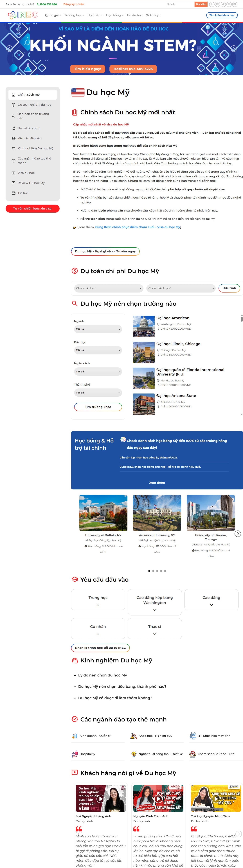Play Trương Nguyễn Minh Tâm testimonial video
The image size is (243, 868).
click(x=216, y=799)
